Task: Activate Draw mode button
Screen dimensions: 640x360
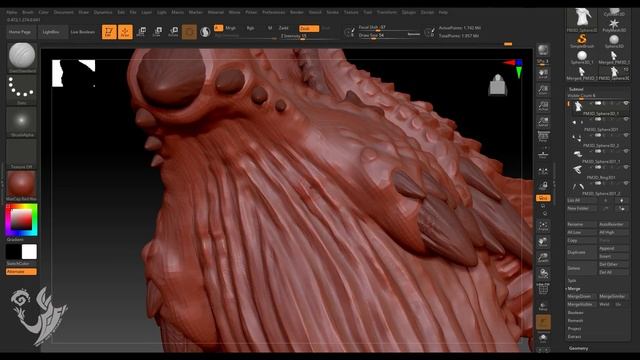Action: pyautogui.click(x=125, y=32)
